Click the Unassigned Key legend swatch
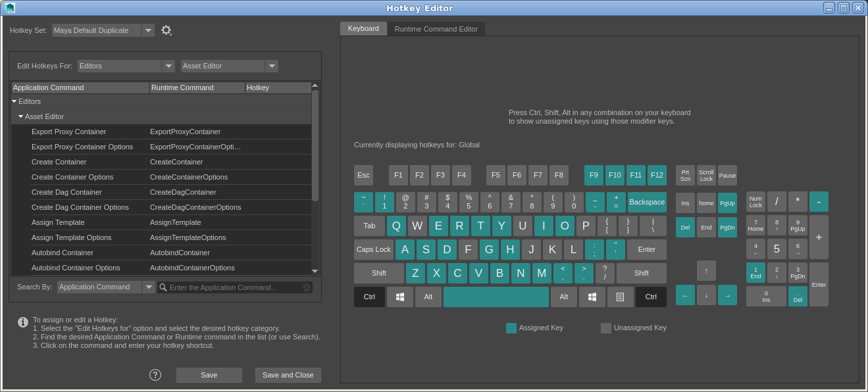 (606, 328)
